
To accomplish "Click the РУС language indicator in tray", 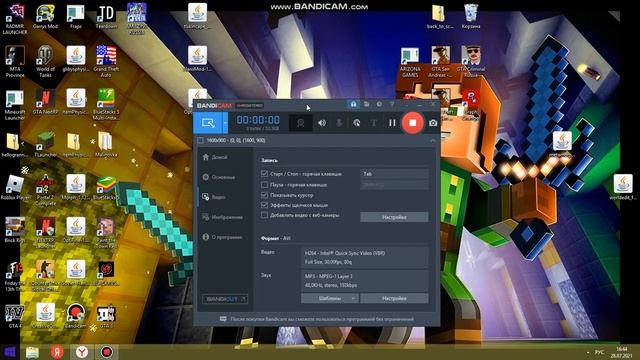I will [599, 352].
